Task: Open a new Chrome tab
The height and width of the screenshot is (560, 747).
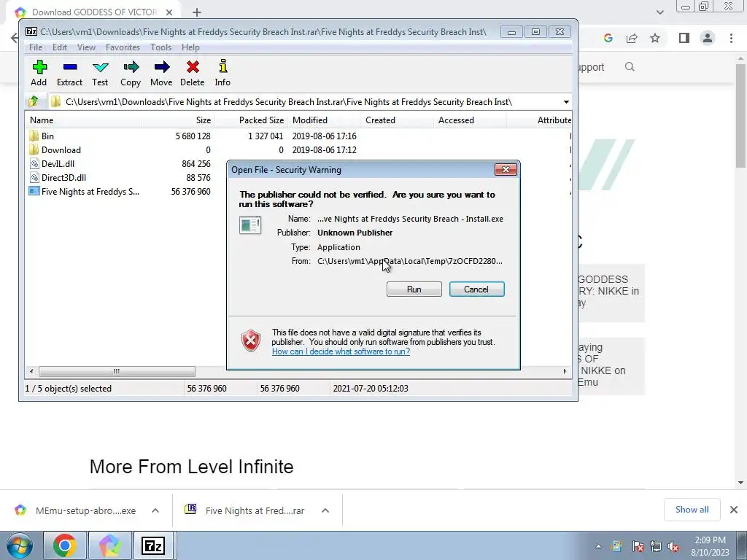Action: click(x=197, y=12)
